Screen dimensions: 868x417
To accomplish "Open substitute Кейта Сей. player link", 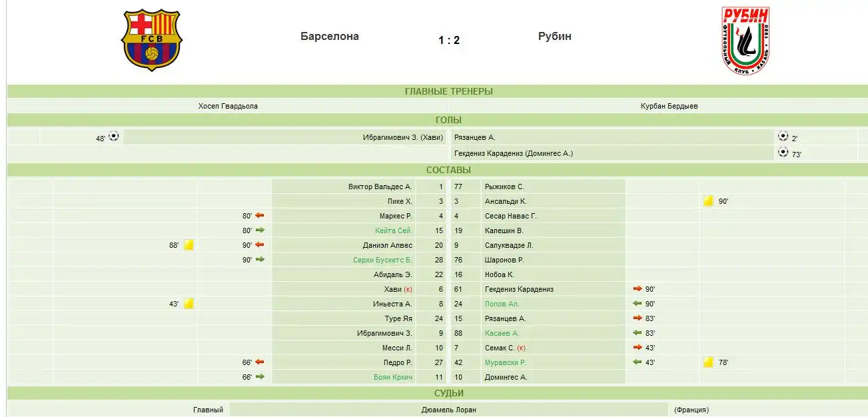I will 393,230.
